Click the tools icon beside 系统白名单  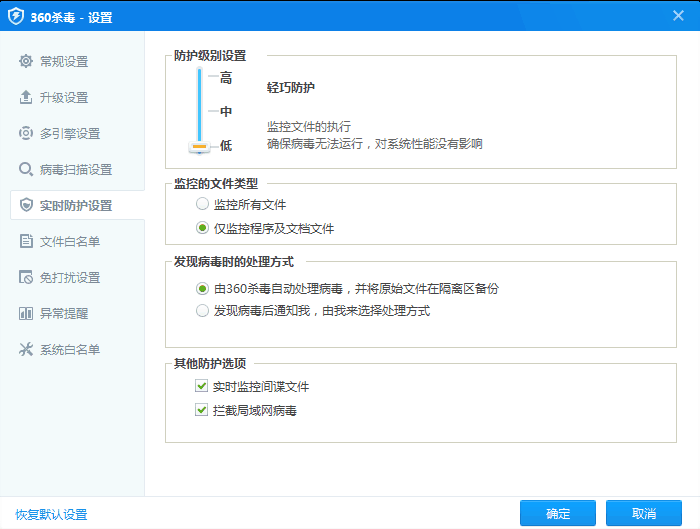click(26, 349)
